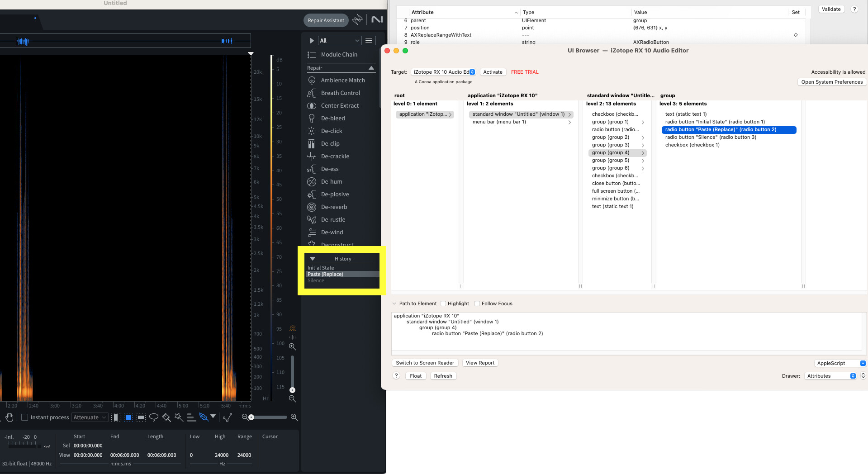The image size is (868, 474).
Task: Select the time selection tool
Action: point(116,417)
